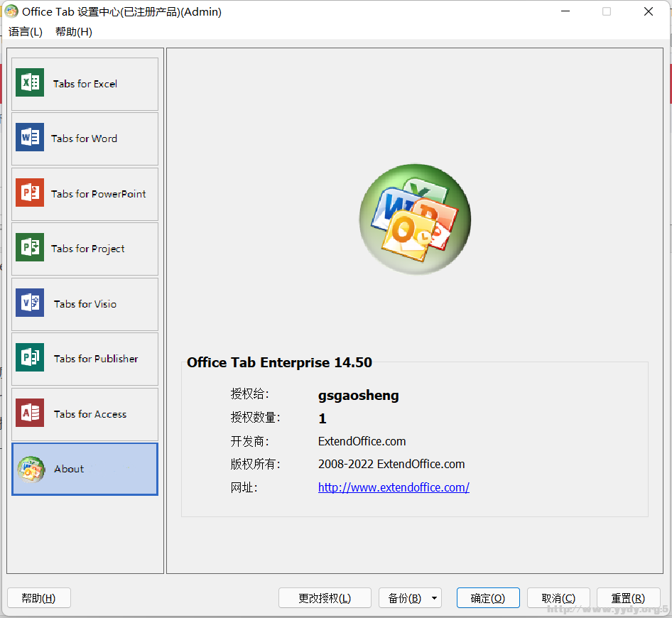Click the Excel icon in sidebar
672x618 pixels.
click(x=30, y=82)
